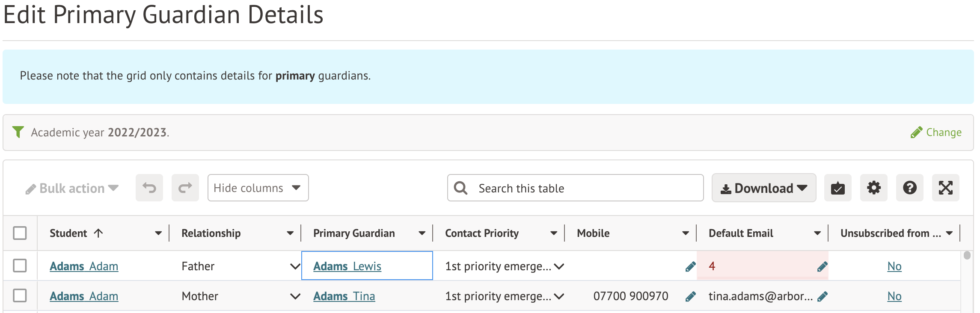Edit Lewis Adams default email pencil
This screenshot has height=313, width=980.
822,266
